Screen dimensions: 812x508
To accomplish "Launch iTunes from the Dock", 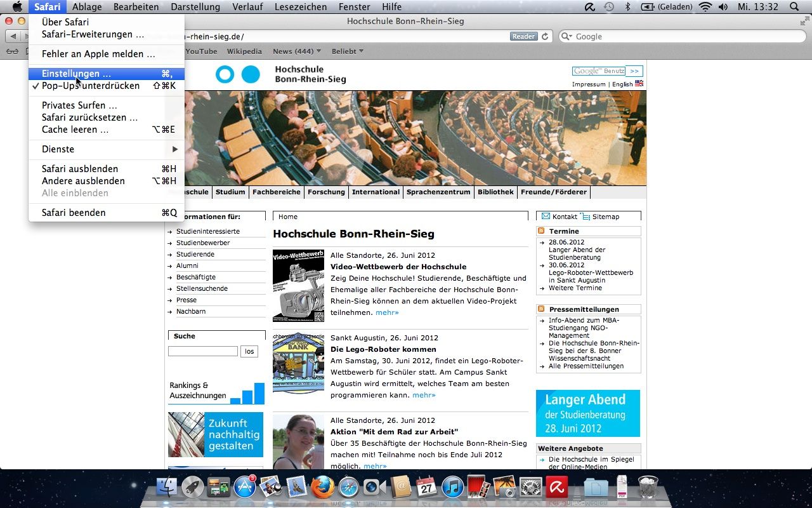I will (x=453, y=488).
